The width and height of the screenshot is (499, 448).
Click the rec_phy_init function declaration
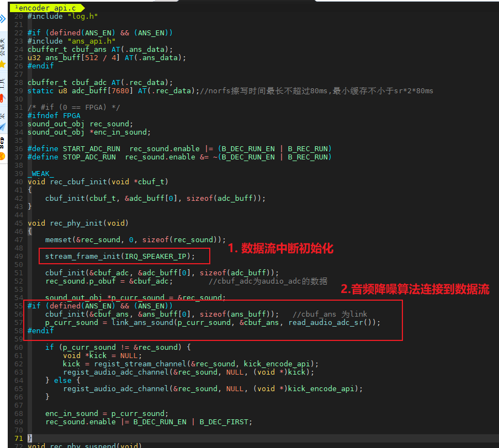click(x=77, y=223)
